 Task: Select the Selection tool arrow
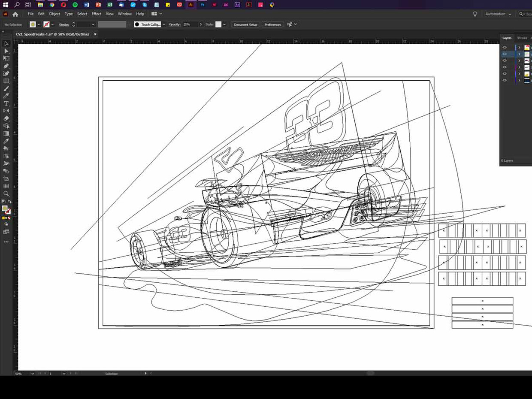click(6, 43)
